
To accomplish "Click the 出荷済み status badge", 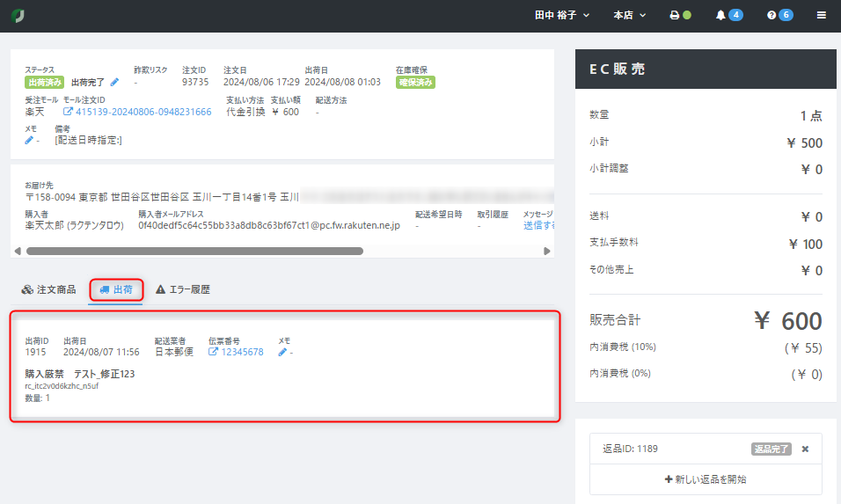I will pyautogui.click(x=45, y=82).
